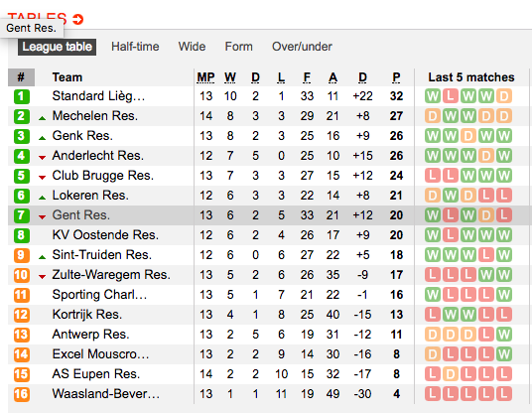Click the red arrow icon beside TABLES
The image size is (532, 413).
coord(78,19)
